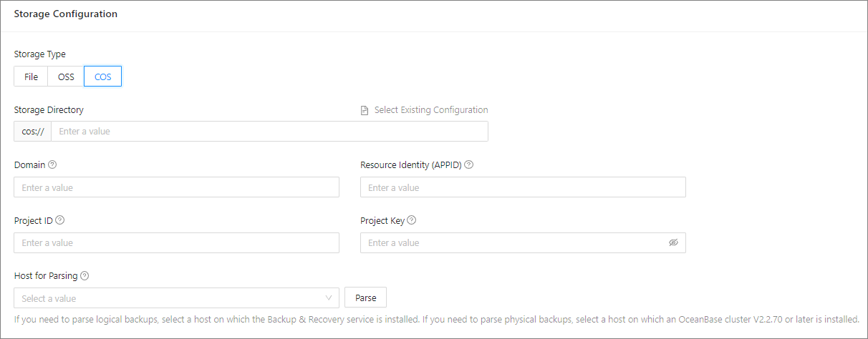Click into the Domain text field

[176, 187]
